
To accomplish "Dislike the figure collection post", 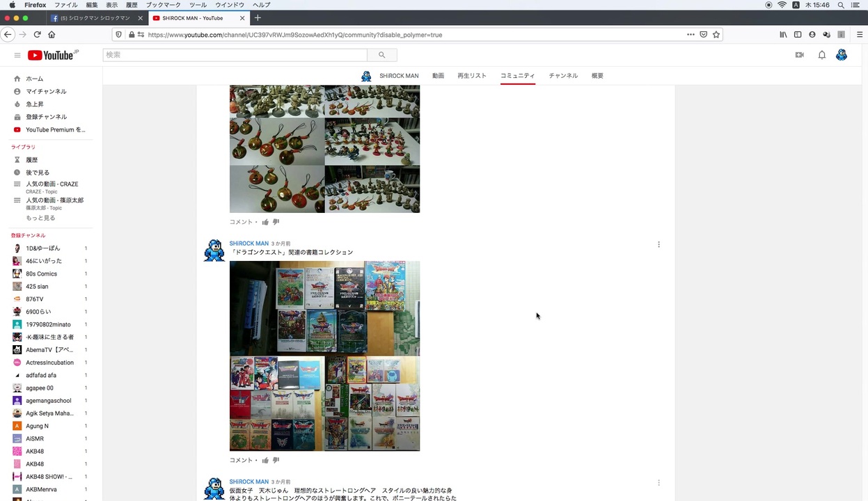I will (276, 222).
